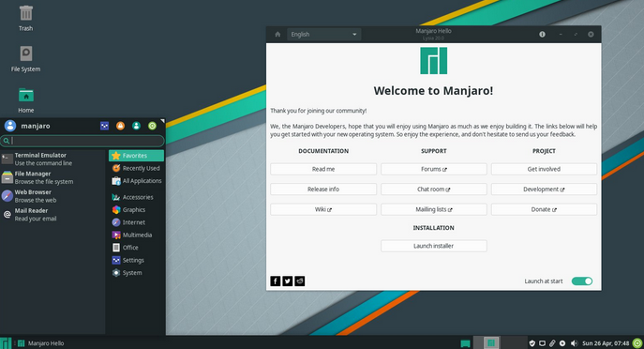Open settings manager icon in menu header
This screenshot has width=644, height=349.
104,126
